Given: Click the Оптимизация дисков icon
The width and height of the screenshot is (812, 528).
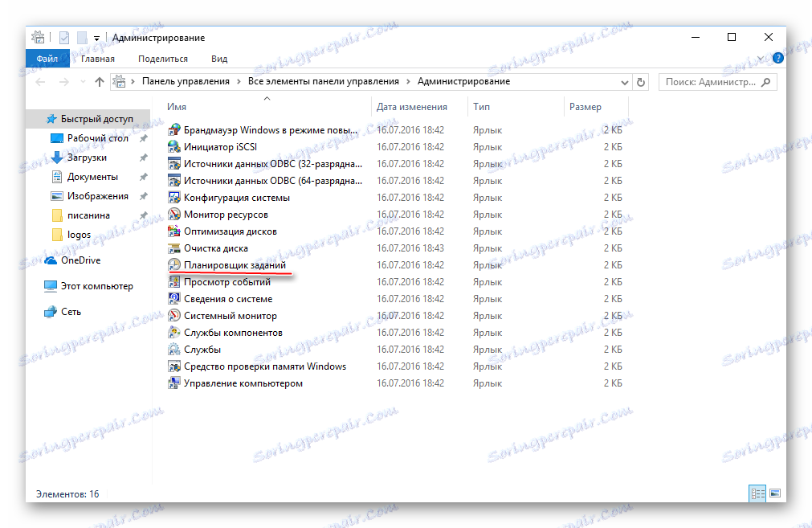Looking at the screenshot, I should click(174, 231).
